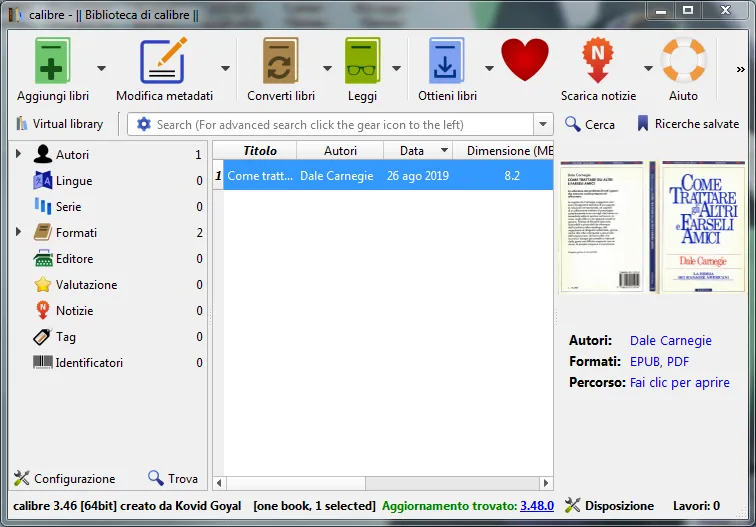Open the EPUB format link
The width and height of the screenshot is (756, 527).
pos(644,362)
